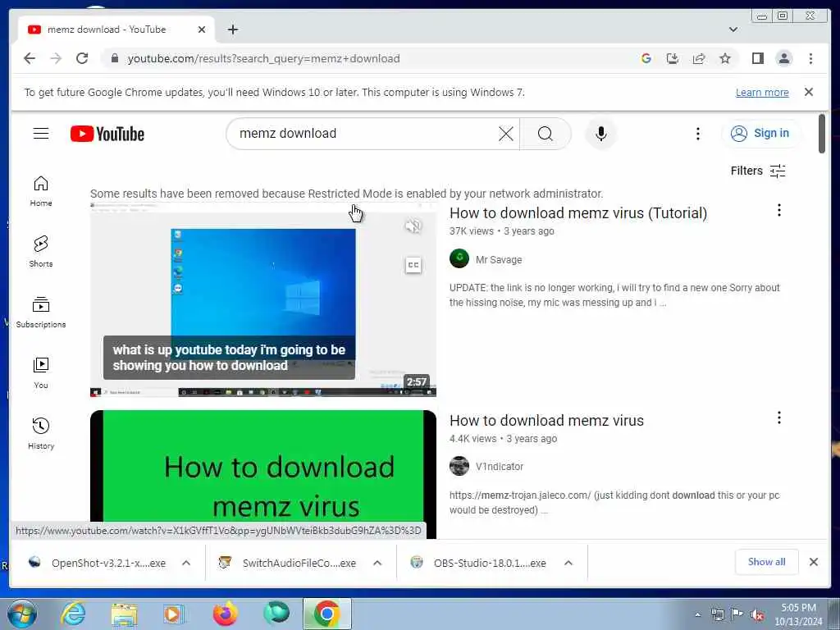Image resolution: width=840 pixels, height=630 pixels.
Task: Clear the search query with X
Action: coord(505,134)
